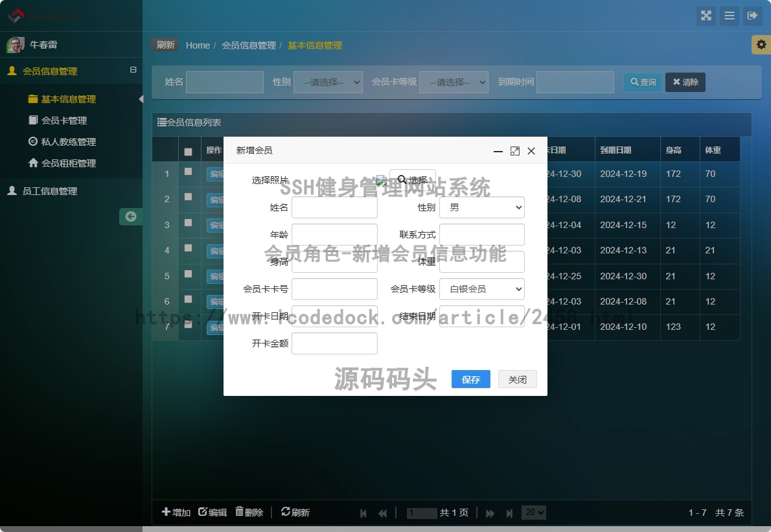Collapse the 会员信息管理 menu toggle
Screen dimensions: 771x532
pyautogui.click(x=133, y=70)
